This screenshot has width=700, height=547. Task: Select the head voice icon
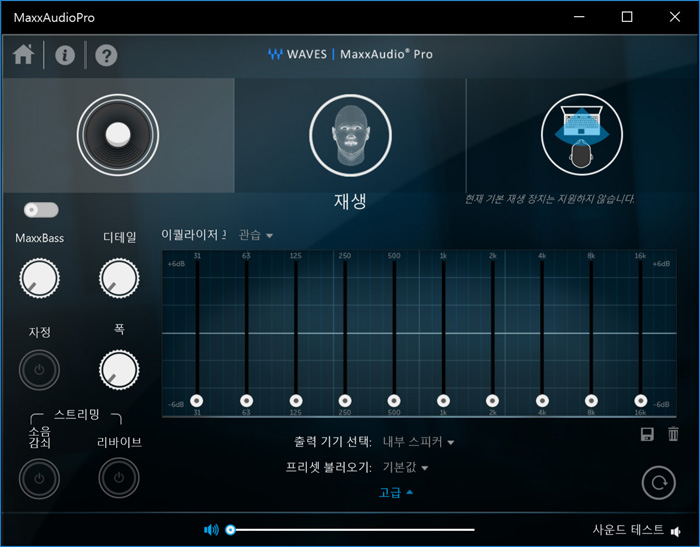click(350, 135)
